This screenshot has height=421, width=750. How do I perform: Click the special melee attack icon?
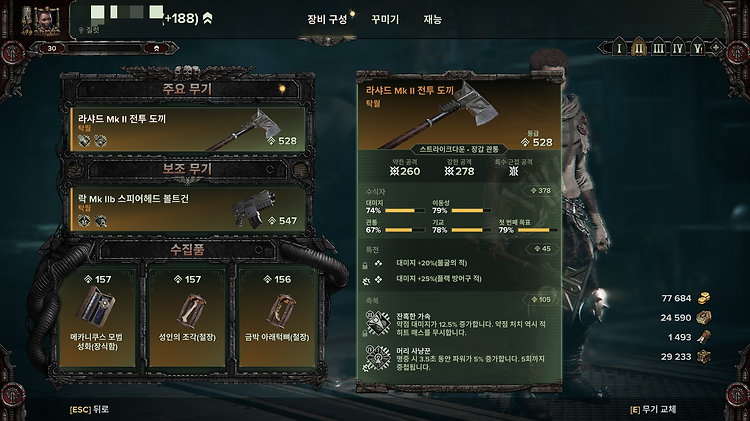point(514,171)
